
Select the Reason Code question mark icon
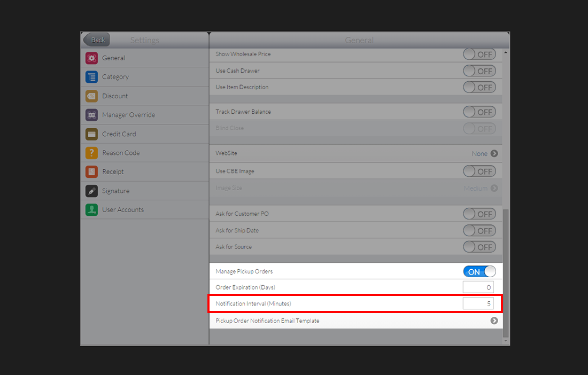(91, 153)
